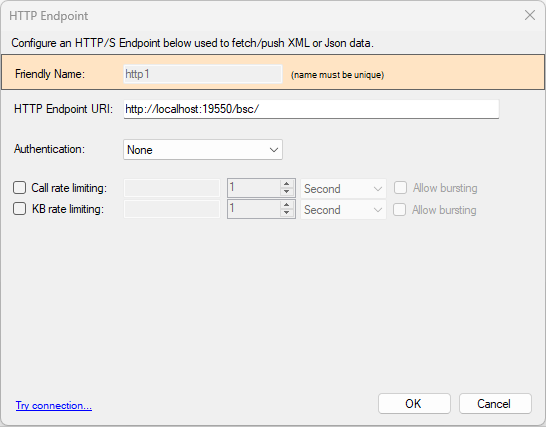
Task: Click Call rate limiting value field
Action: (x=172, y=188)
